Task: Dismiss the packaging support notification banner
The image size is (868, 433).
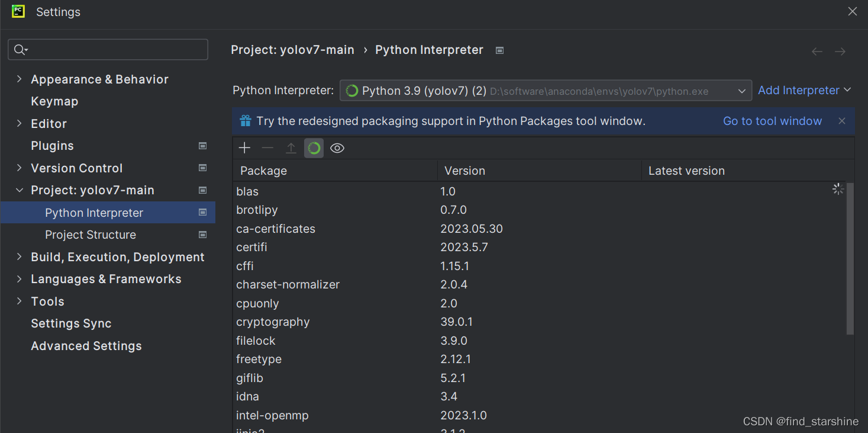Action: [x=841, y=121]
